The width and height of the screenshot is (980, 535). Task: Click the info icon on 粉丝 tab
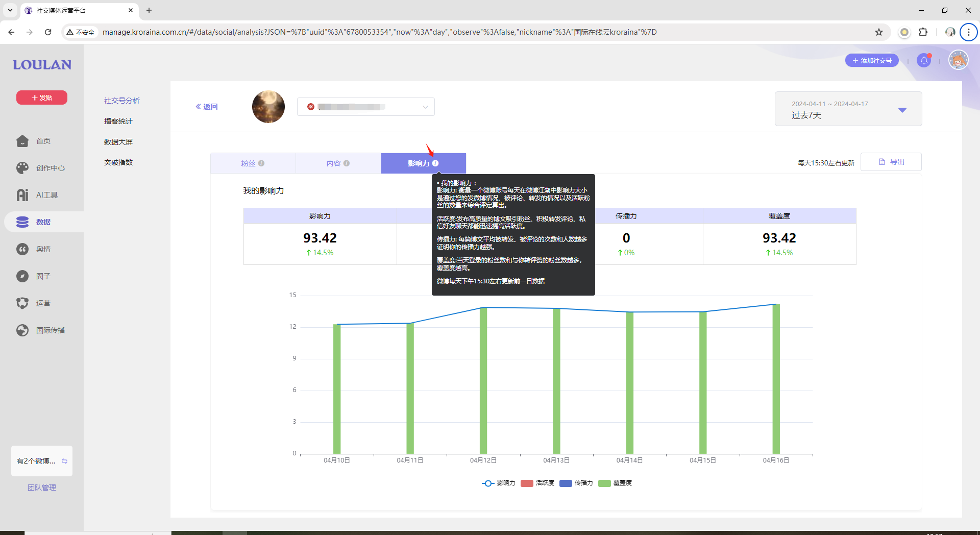tap(261, 163)
